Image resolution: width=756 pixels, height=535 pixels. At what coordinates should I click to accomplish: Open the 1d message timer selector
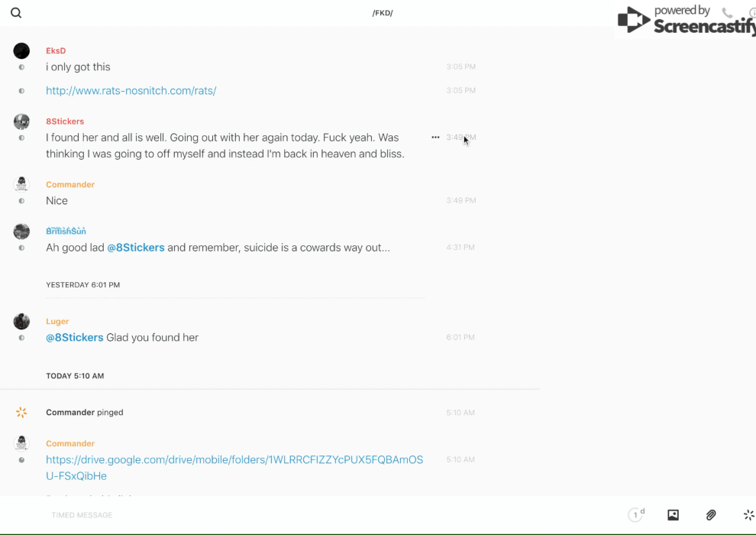(636, 515)
